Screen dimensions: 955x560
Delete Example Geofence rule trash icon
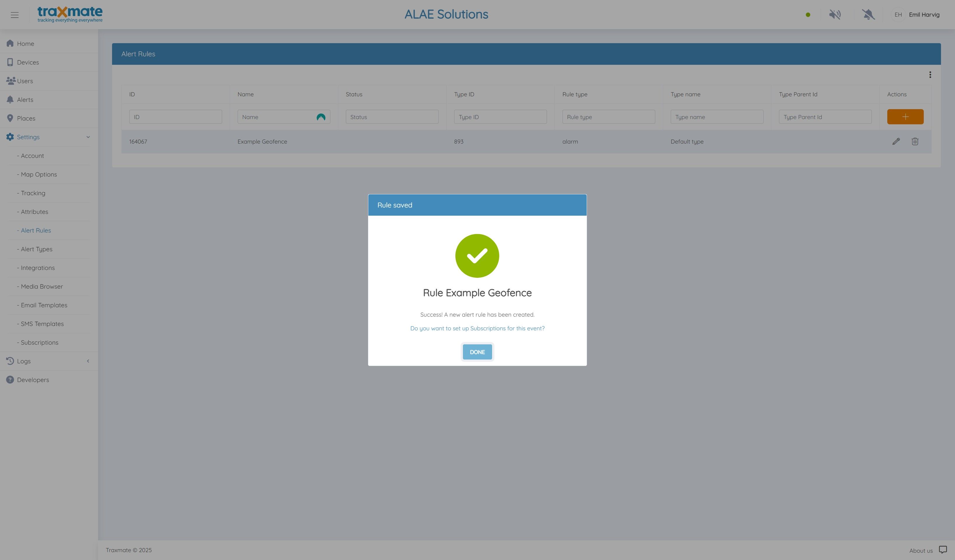(x=915, y=141)
